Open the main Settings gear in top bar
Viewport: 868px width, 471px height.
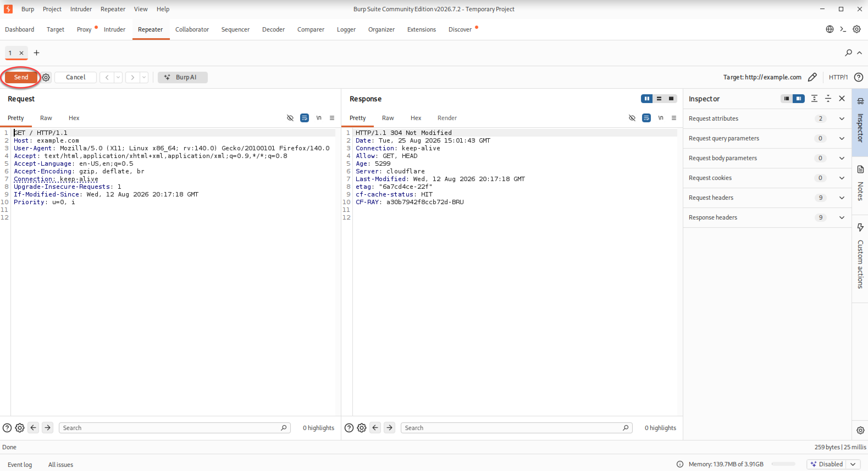[856, 29]
